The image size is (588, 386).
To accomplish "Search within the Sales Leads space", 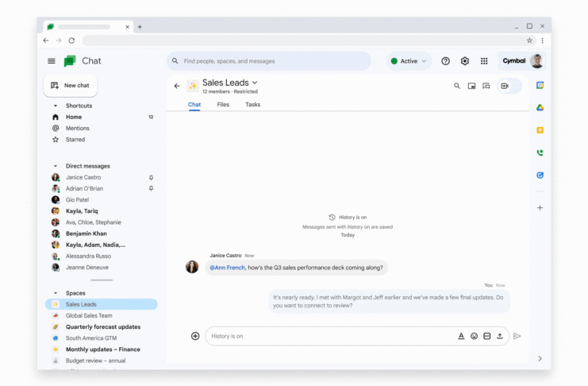I will (457, 86).
